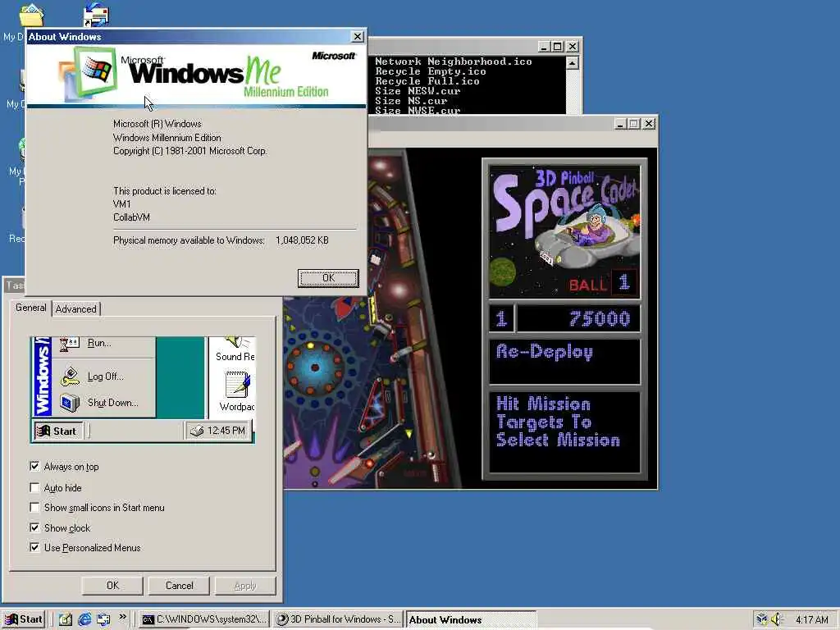Close the About Windows dialog
This screenshot has height=630, width=840.
tap(358, 36)
